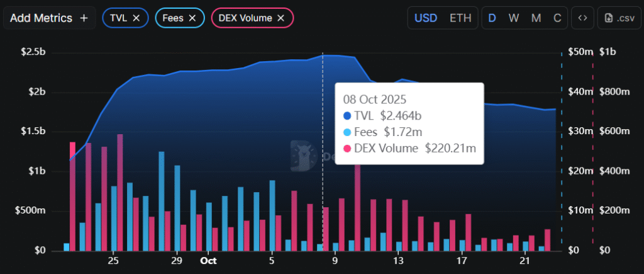The image size is (644, 274).
Task: Remove the Fees metric using its X
Action: [x=192, y=18]
